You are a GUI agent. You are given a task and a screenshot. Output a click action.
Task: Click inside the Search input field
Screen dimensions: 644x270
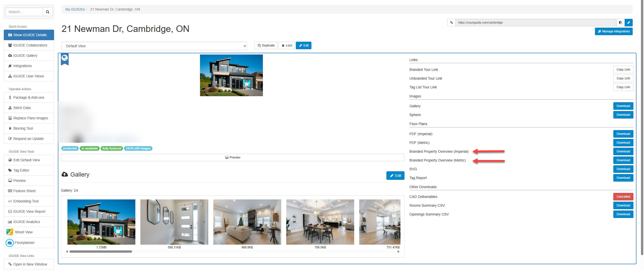[24, 12]
